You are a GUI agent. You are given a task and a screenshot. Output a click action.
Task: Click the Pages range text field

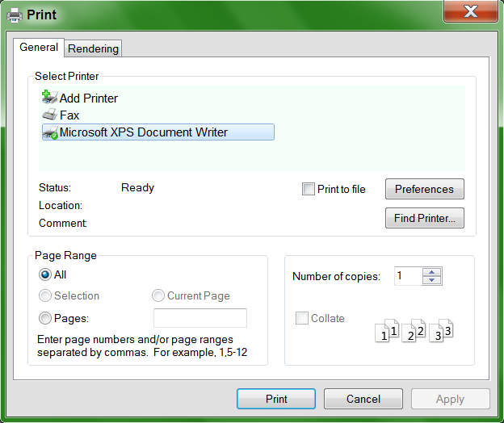(x=200, y=318)
